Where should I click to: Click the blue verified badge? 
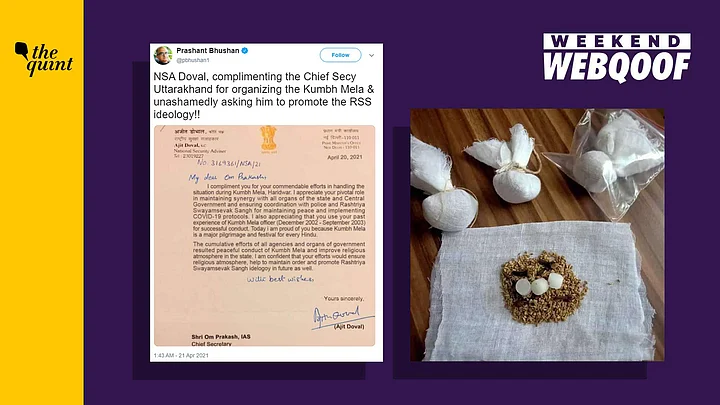[245, 51]
